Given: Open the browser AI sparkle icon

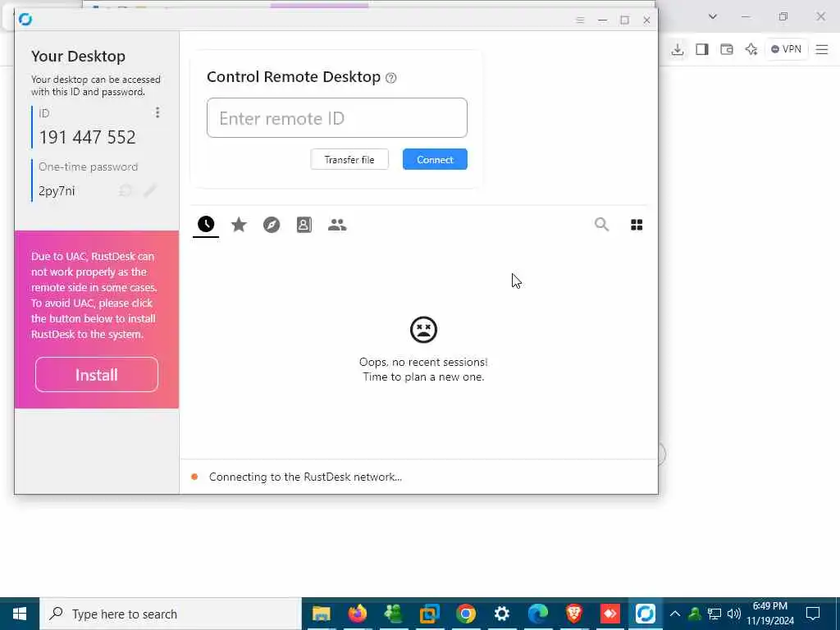Looking at the screenshot, I should pos(751,49).
